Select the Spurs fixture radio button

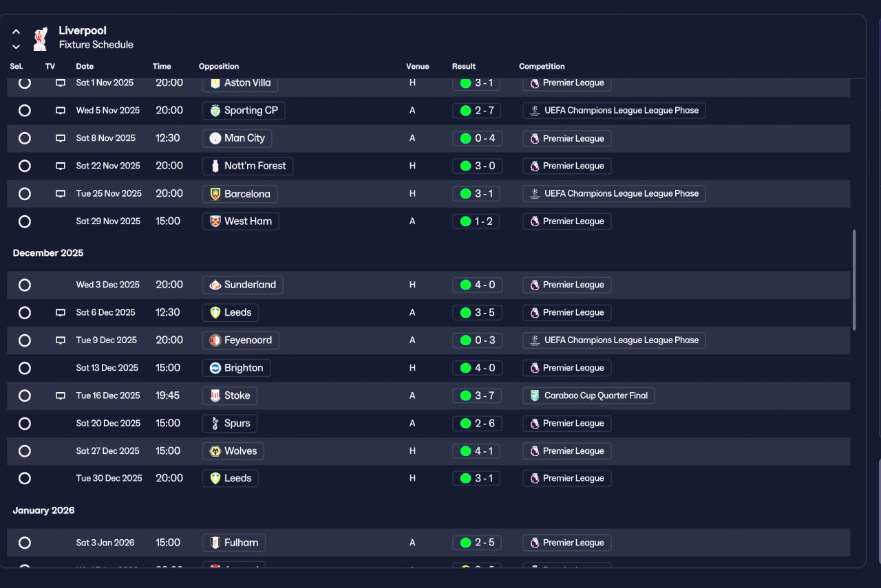coord(25,424)
